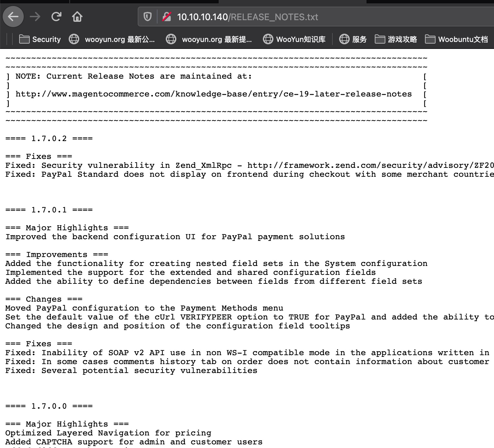Screen dimensions: 494x448
Task: Click the Security folder icon in bookmarks bar
Action: (x=24, y=39)
